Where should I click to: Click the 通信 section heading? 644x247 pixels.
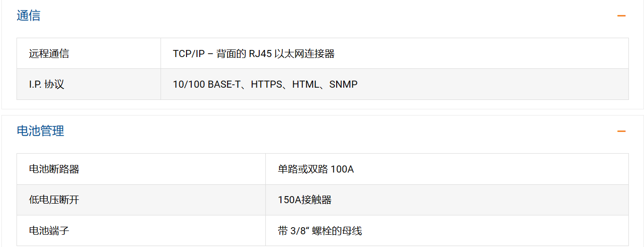point(28,16)
